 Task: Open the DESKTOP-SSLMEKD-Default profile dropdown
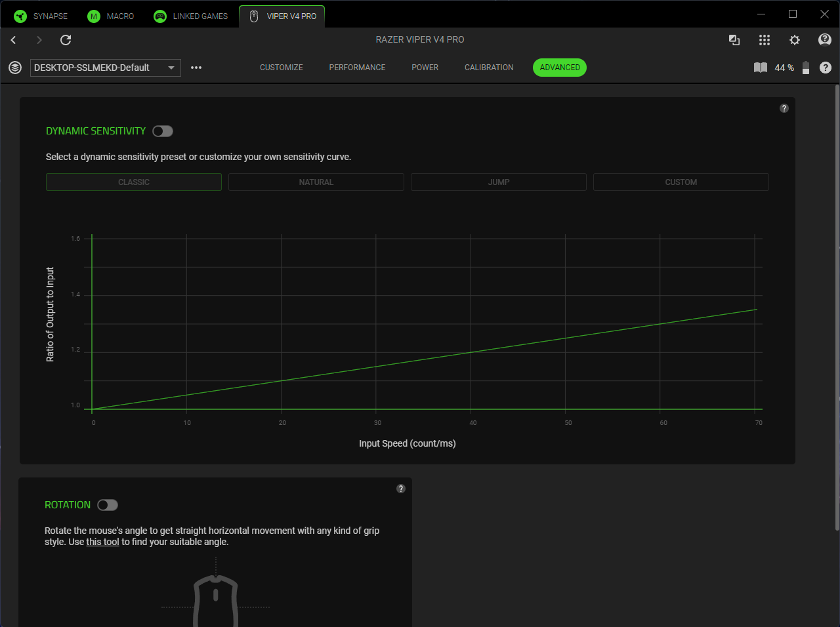(106, 68)
